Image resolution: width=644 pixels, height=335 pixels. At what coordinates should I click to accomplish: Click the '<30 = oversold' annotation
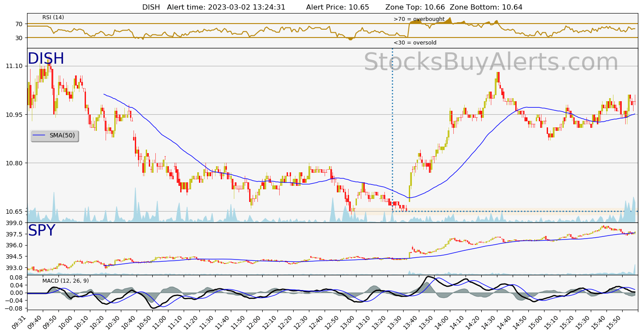415,43
